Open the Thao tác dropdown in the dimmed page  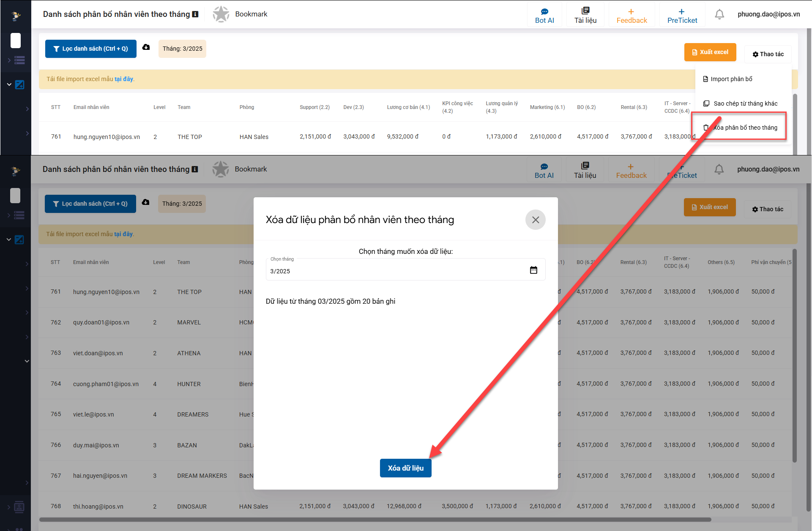(x=768, y=209)
